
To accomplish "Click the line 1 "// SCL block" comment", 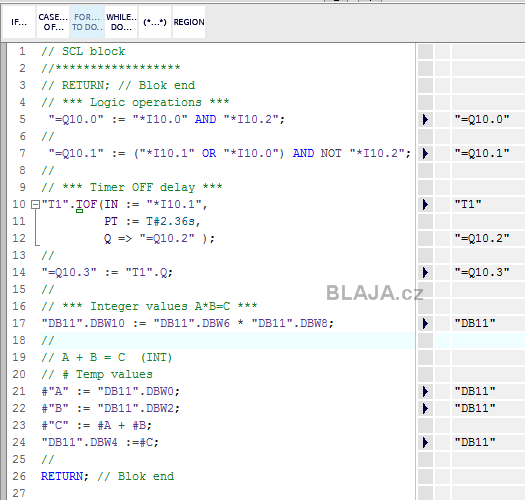I will 83,52.
